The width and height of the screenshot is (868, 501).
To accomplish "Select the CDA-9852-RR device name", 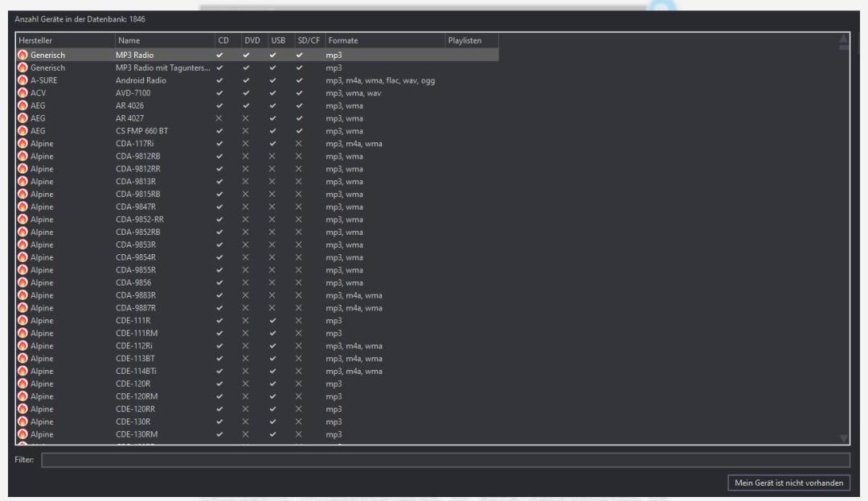I will (140, 220).
